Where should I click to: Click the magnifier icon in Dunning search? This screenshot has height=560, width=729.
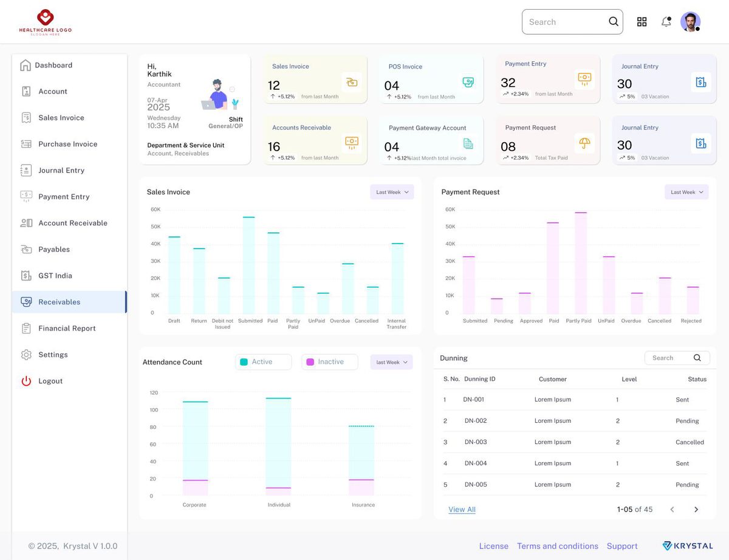click(x=697, y=358)
